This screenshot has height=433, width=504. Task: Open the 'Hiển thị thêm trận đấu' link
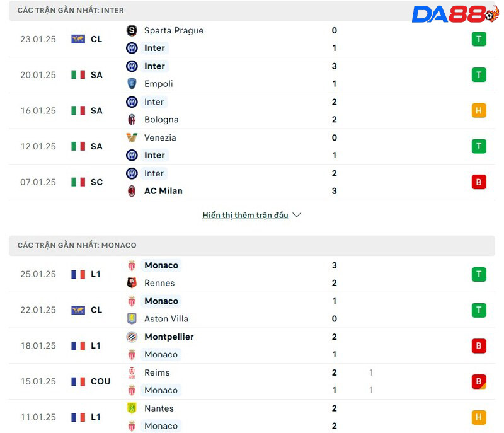245,215
